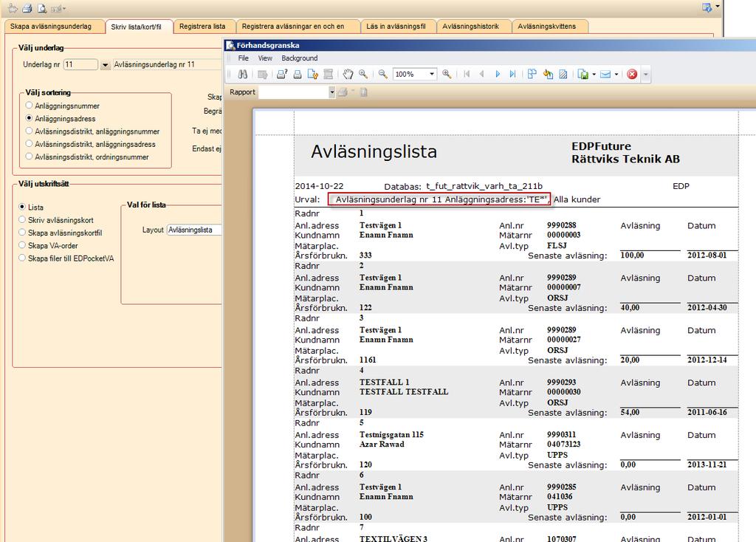
Task: Open the toolbar options arrow after red X
Action: click(645, 75)
